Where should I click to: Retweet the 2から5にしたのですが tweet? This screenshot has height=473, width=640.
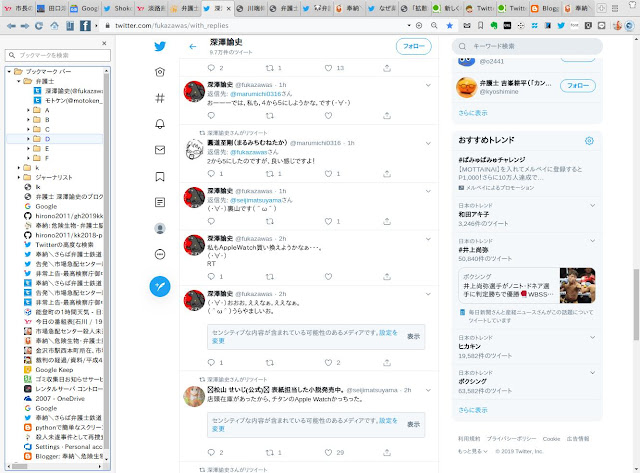click(270, 173)
